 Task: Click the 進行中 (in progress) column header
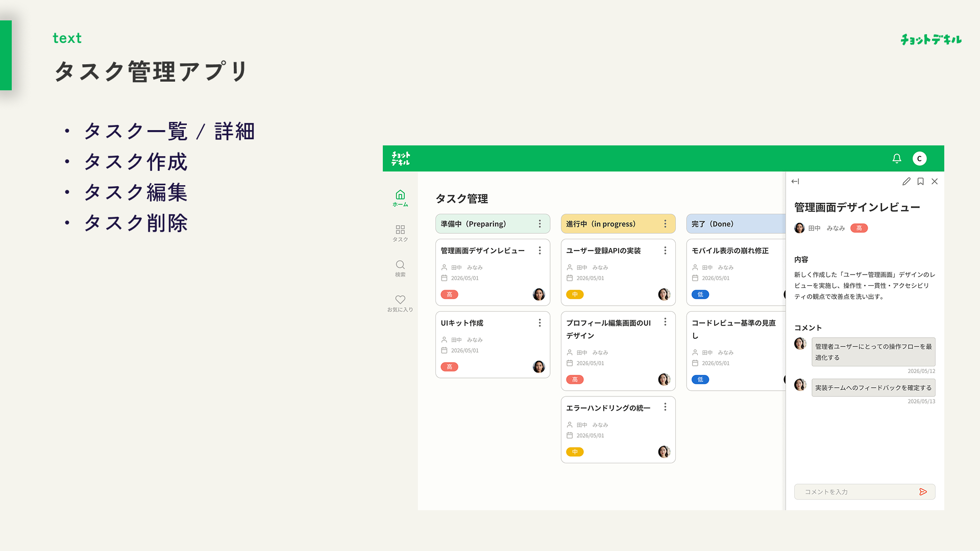pos(618,223)
